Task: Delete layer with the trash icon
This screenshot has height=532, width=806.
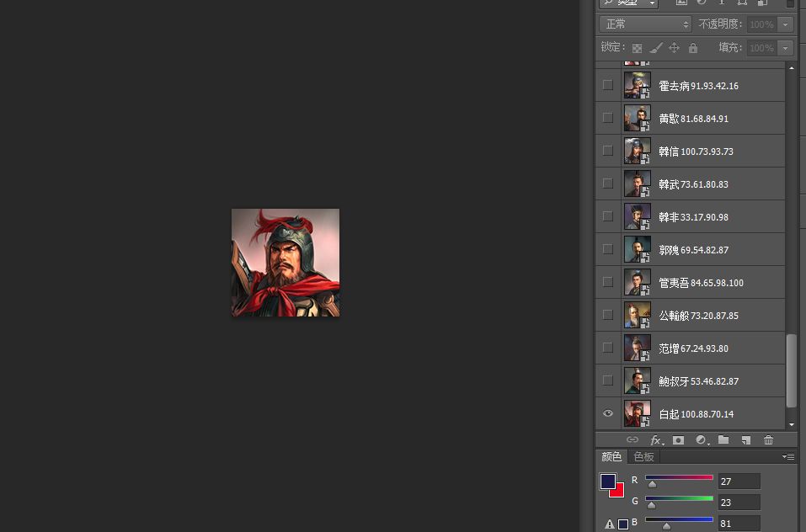Action: pos(768,439)
